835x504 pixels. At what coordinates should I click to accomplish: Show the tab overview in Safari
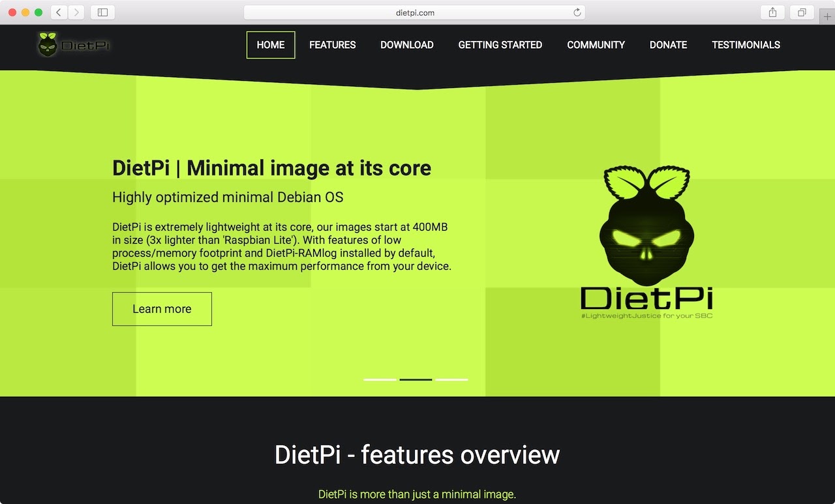point(802,12)
